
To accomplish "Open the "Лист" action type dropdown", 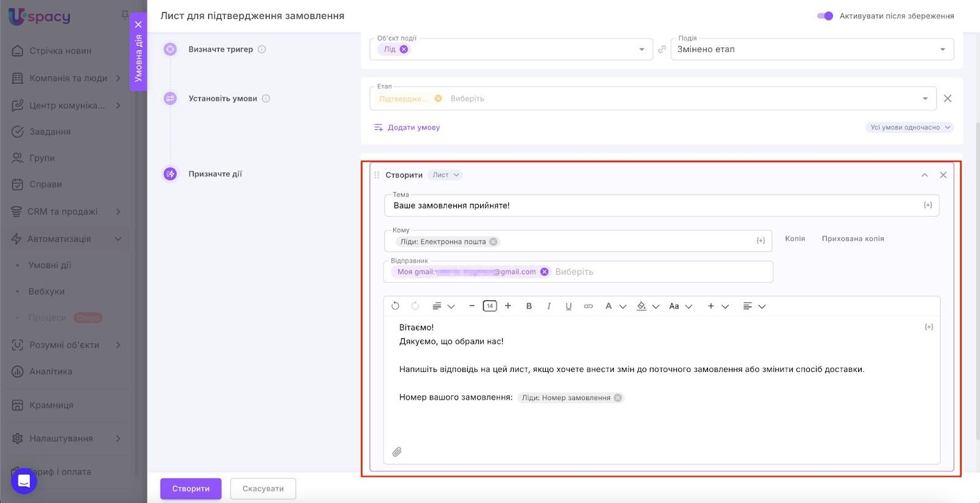I will (x=445, y=175).
